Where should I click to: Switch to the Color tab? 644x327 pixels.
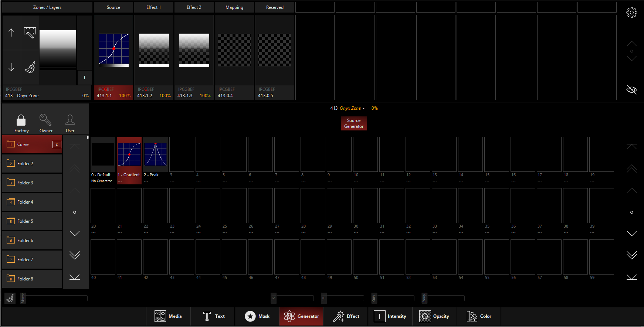479,316
